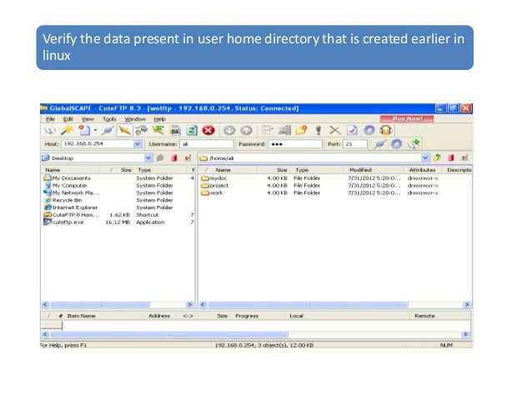Click red bookmark icon in local pane bar
The image size is (532, 399).
pos(174,158)
